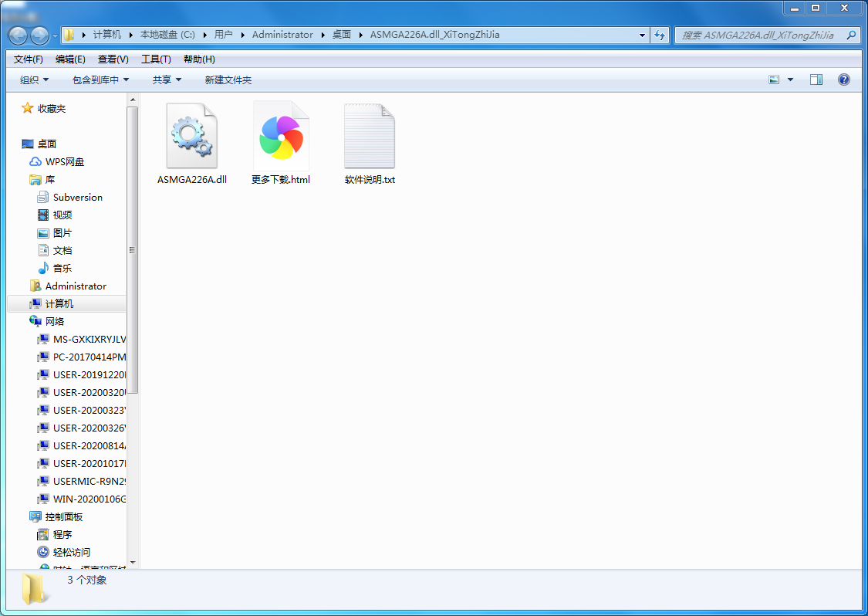Open network computer WIN-20200106G

tap(90, 499)
